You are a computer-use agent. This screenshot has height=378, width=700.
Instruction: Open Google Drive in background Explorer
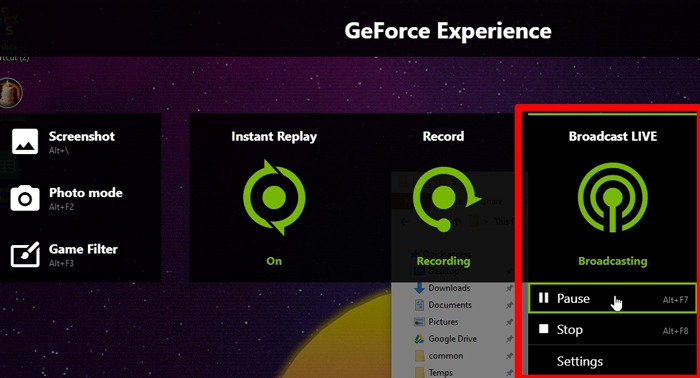click(453, 339)
